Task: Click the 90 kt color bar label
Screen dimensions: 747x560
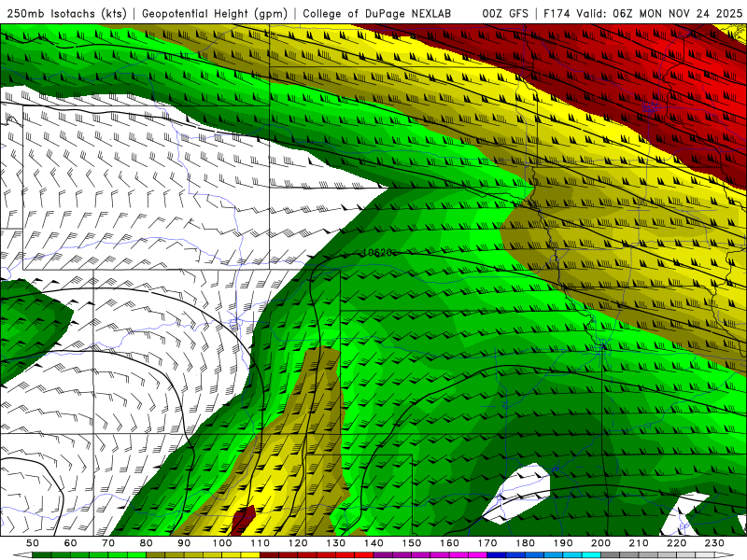Action: [184, 543]
